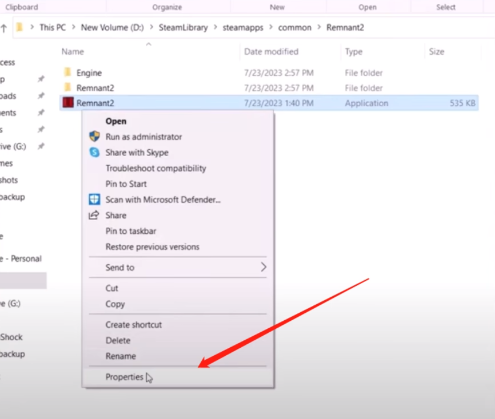Select Restore previous versions
The image size is (495, 419).
[178, 247]
